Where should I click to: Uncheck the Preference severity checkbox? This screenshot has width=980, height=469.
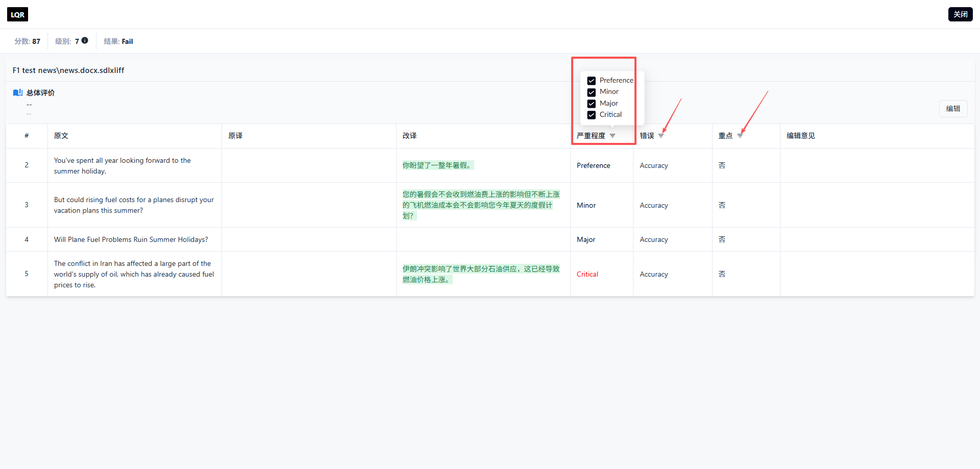[x=592, y=81]
